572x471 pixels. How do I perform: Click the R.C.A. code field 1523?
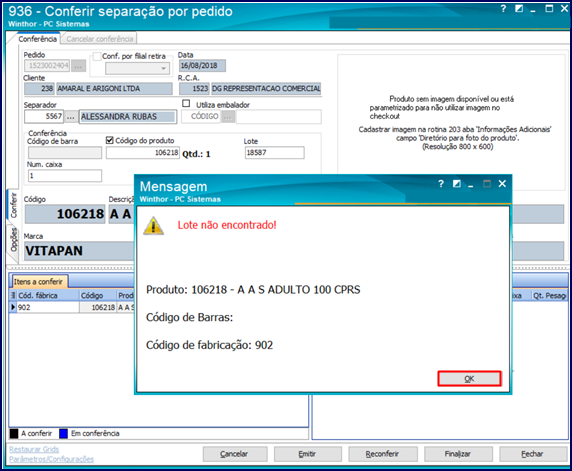194,89
